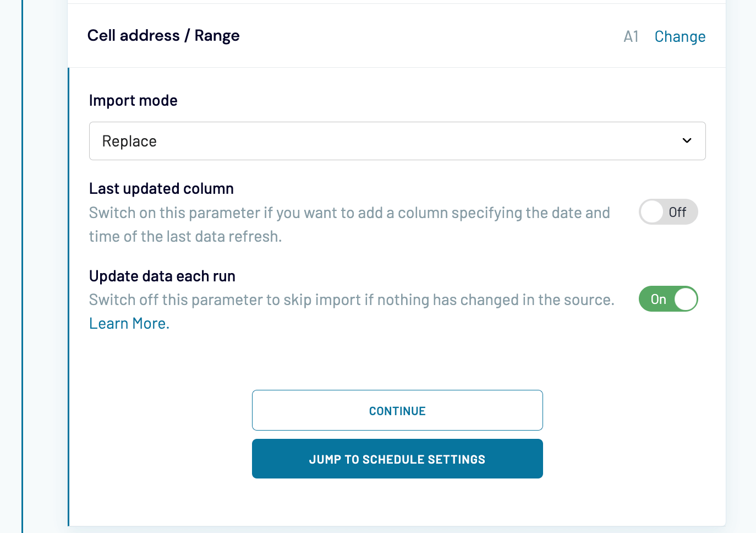The image size is (756, 533).
Task: Select the A1 cell address value
Action: (x=631, y=36)
